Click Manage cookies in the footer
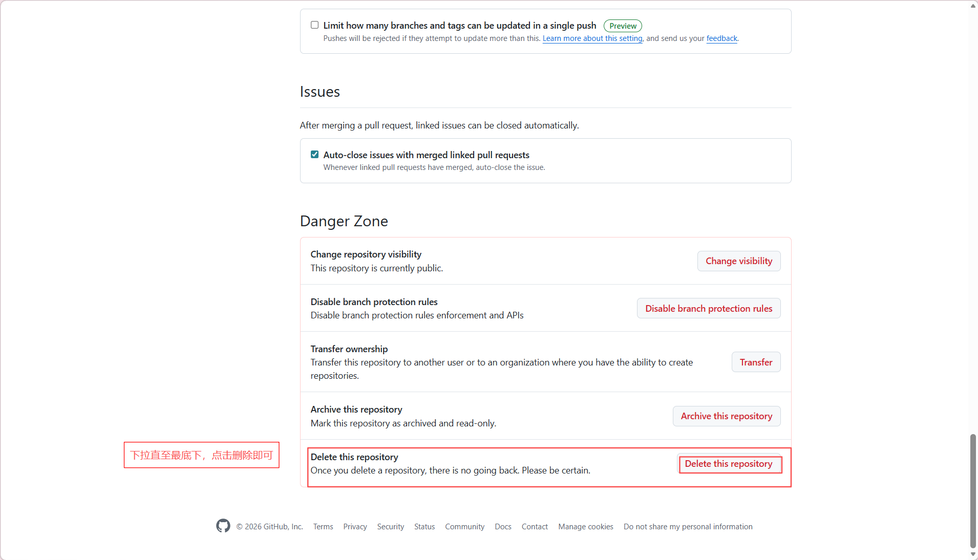The image size is (978, 560). [585, 527]
